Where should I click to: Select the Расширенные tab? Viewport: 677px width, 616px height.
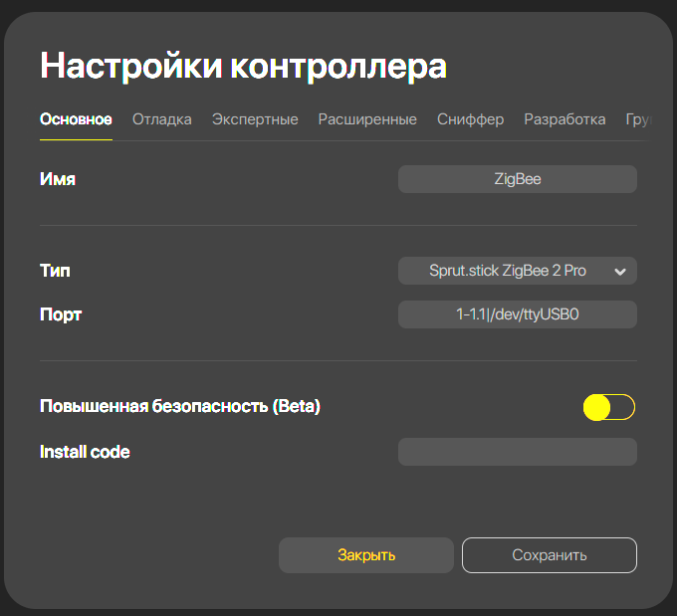[x=367, y=119]
